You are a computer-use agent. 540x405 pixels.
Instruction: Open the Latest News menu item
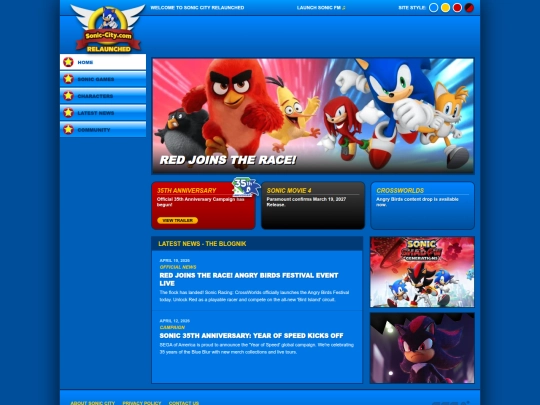coord(103,113)
